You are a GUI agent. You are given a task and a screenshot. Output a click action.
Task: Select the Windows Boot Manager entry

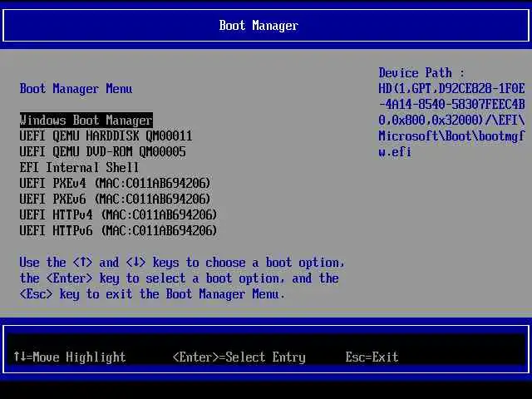[86, 120]
